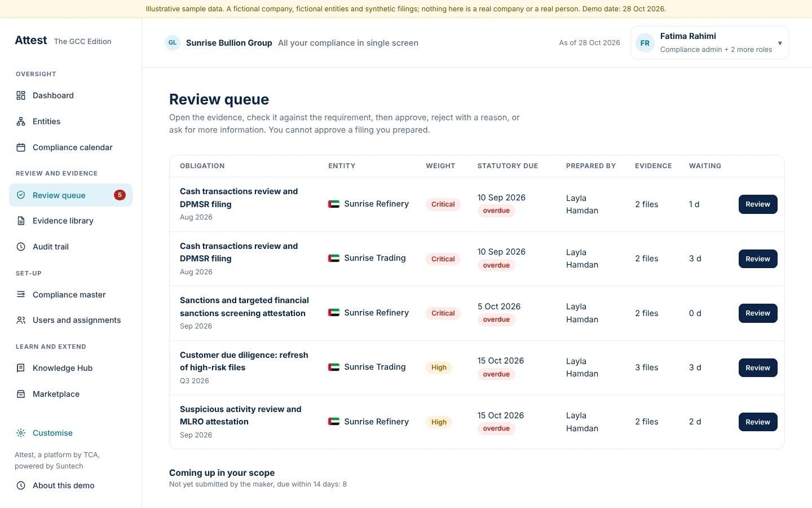Click the Compliance calendar icon
The width and height of the screenshot is (812, 508).
point(21,147)
